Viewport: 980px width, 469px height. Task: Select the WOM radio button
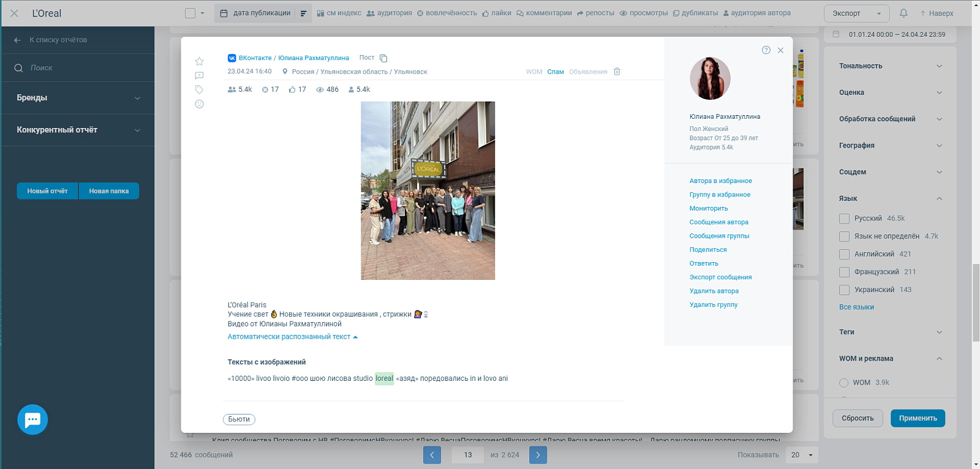843,383
